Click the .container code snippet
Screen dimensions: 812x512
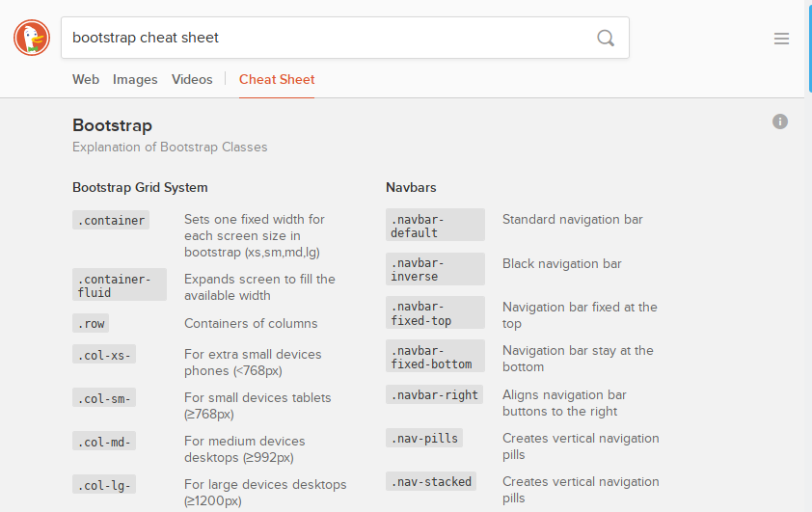coord(111,220)
